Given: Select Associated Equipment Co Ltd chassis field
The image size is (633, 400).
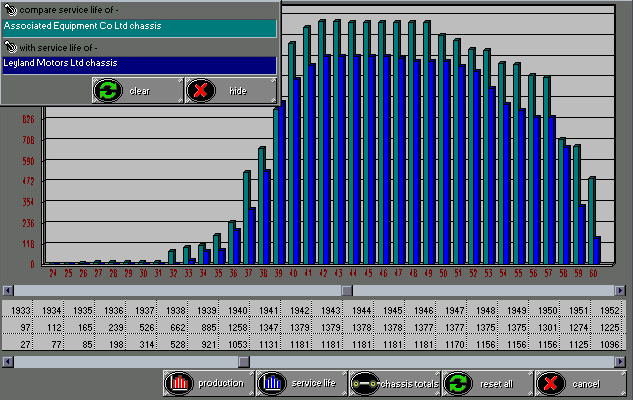Looking at the screenshot, I should click(x=139, y=28).
